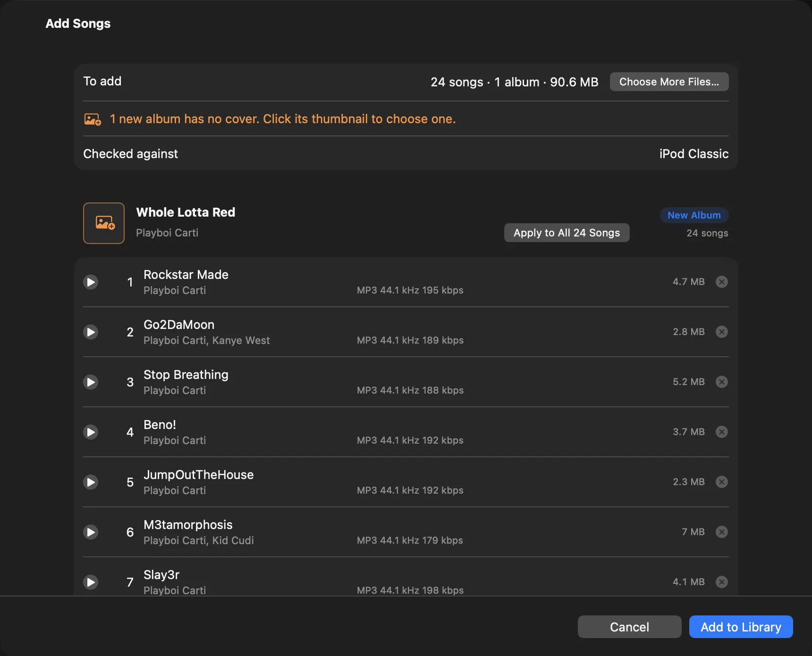
Task: Remove Slay3r from the list
Action: pos(722,582)
